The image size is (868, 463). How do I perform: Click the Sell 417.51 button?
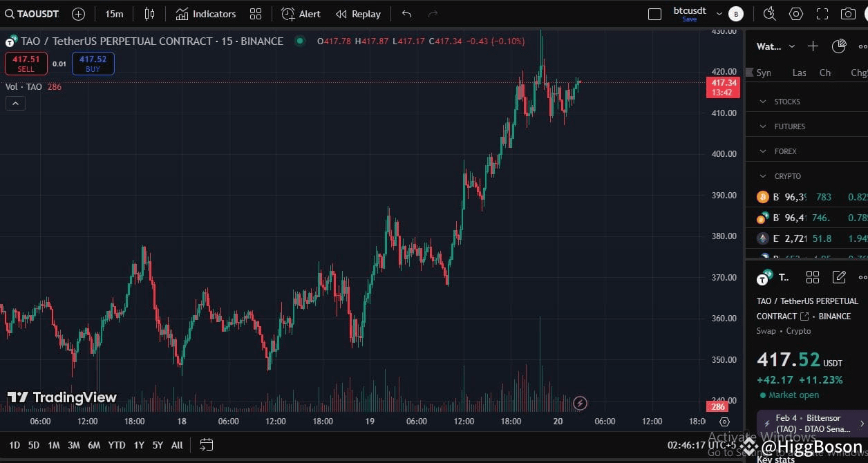point(26,63)
